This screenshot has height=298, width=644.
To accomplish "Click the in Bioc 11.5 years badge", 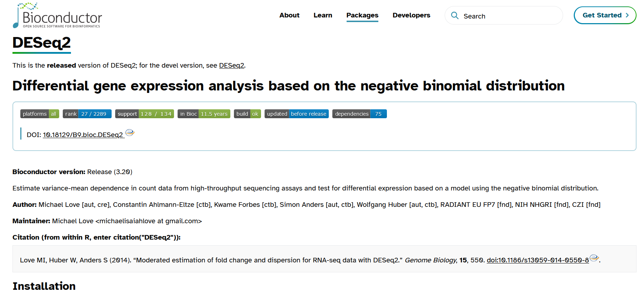I will click(x=204, y=114).
